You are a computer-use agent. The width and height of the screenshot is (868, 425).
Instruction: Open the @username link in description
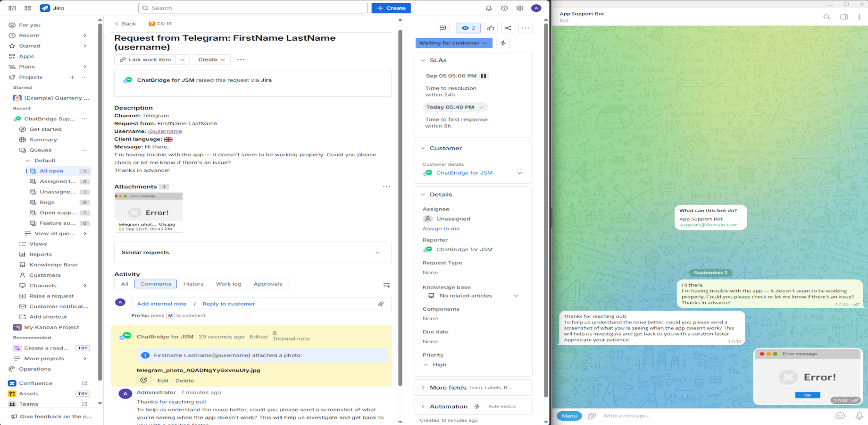[165, 131]
